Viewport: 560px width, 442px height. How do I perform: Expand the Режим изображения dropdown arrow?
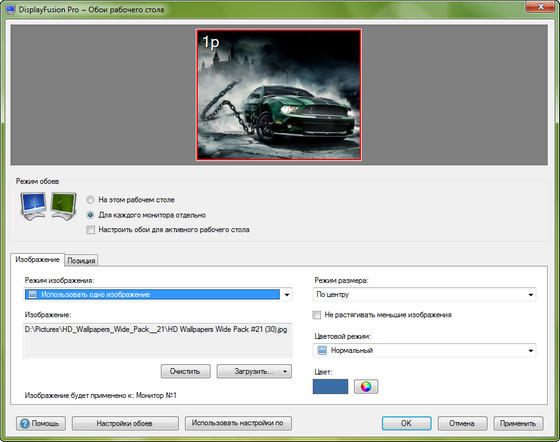tap(287, 295)
